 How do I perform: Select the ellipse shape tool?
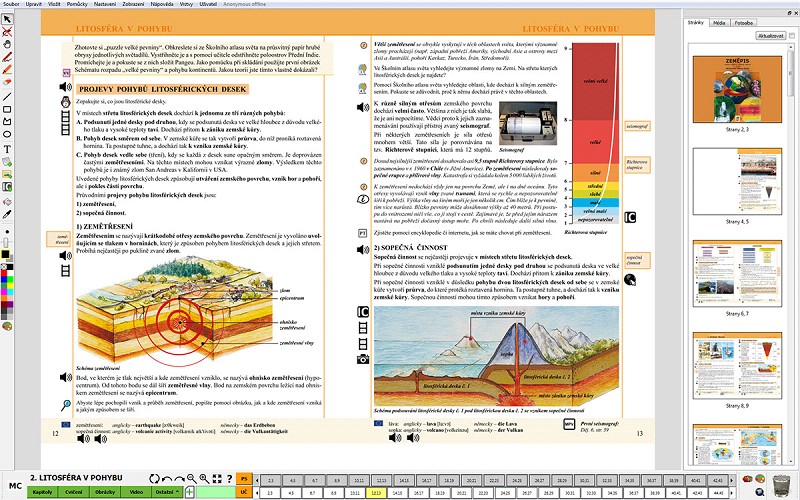(x=7, y=134)
